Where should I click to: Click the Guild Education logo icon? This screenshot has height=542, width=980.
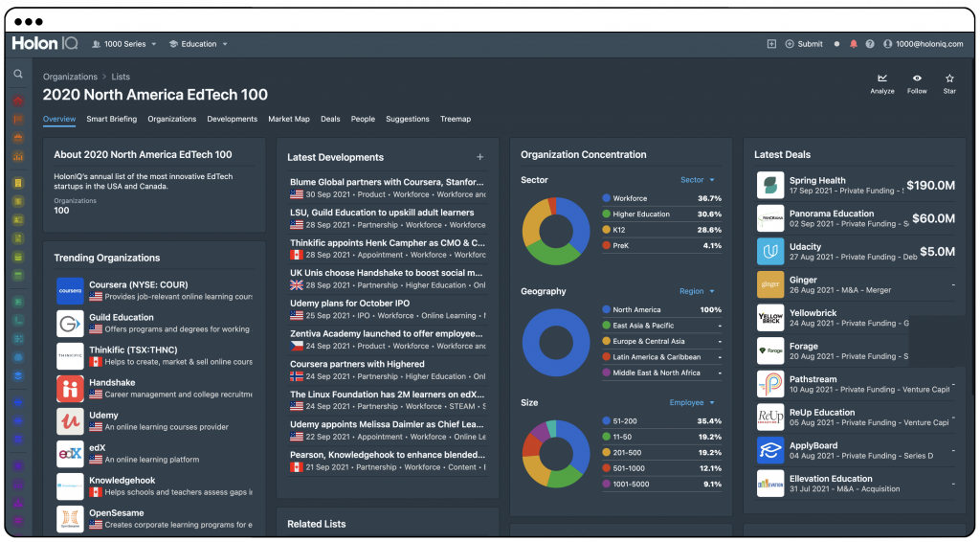coord(70,324)
